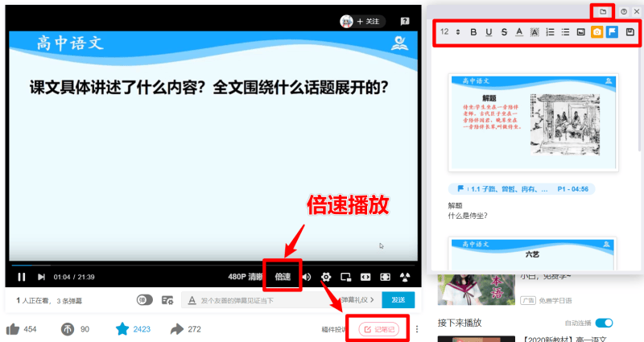
Task: Toggle bold formatting in notes
Action: (x=473, y=32)
